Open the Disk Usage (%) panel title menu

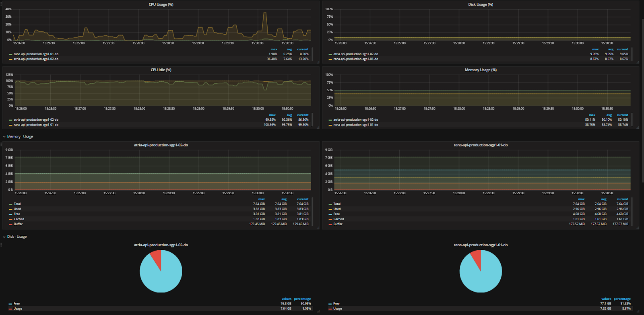pyautogui.click(x=481, y=4)
